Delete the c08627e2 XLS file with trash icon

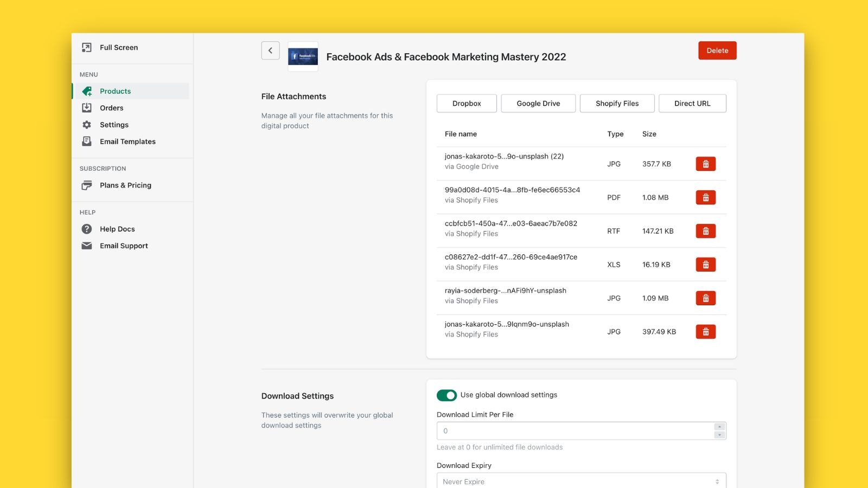click(x=705, y=265)
